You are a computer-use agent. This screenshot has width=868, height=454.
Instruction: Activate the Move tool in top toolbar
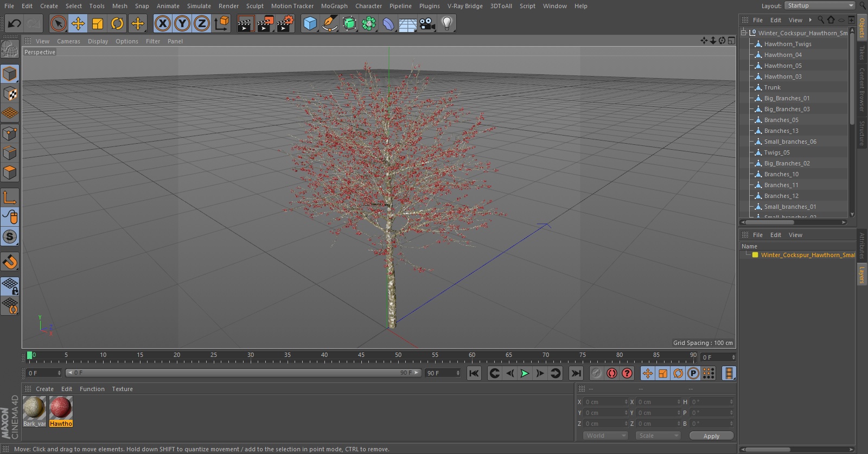tap(78, 23)
